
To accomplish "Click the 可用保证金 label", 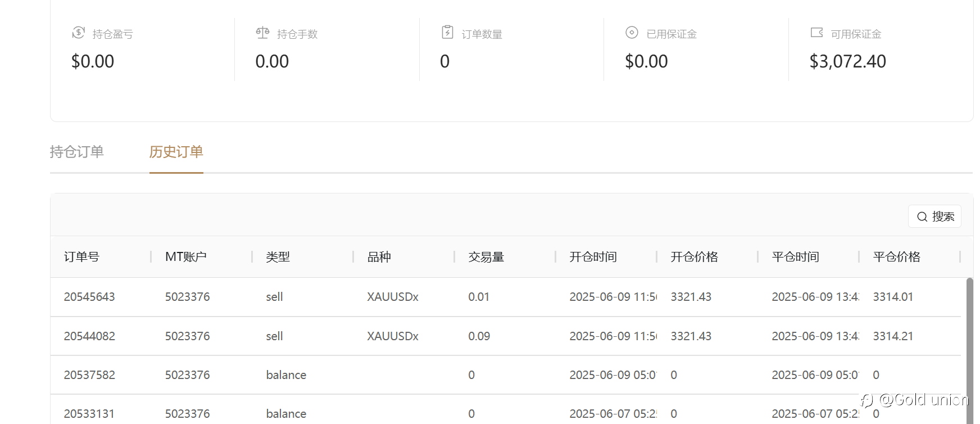I will pyautogui.click(x=856, y=34).
